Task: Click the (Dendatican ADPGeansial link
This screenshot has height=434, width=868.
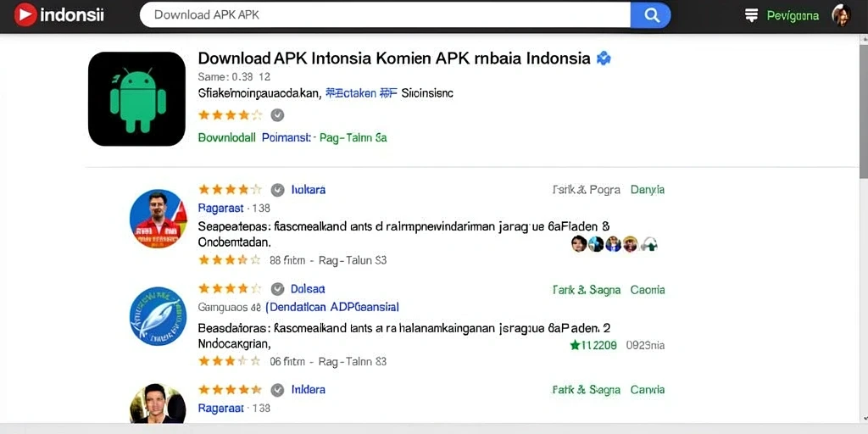Action: pos(332,307)
